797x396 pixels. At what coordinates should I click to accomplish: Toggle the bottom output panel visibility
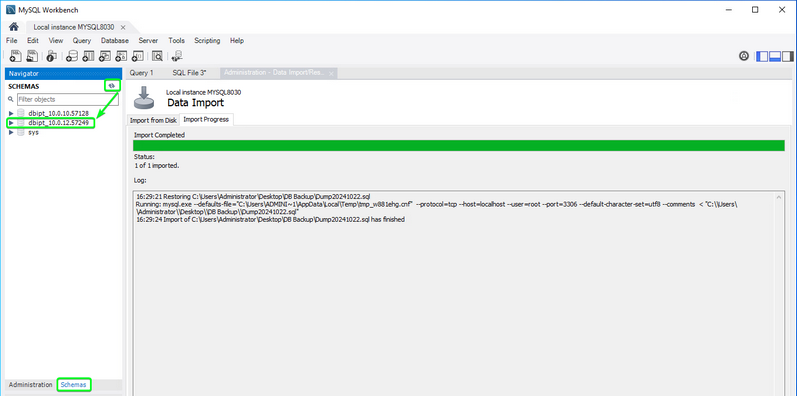(775, 56)
